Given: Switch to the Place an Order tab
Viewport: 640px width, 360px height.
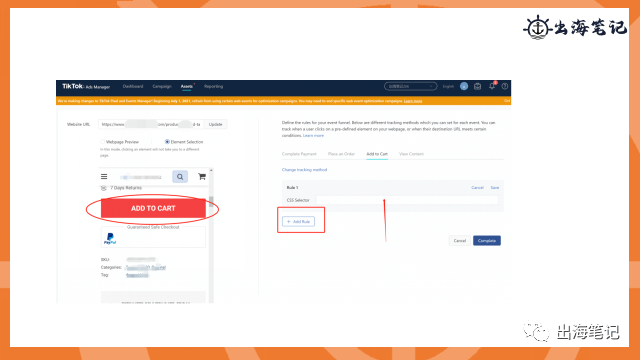Looking at the screenshot, I should pyautogui.click(x=341, y=154).
